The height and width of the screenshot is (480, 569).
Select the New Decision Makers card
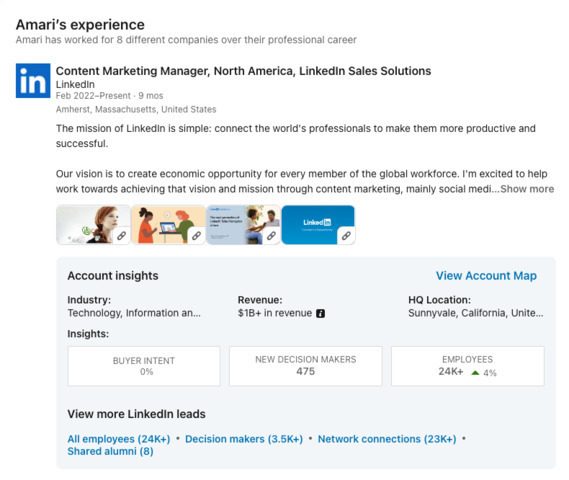coord(306,366)
